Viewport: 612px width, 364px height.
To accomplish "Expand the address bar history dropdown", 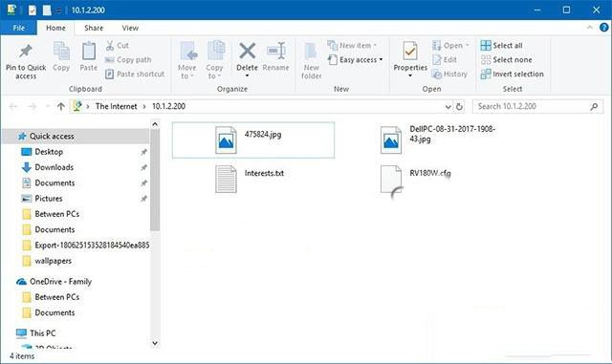I will pyautogui.click(x=448, y=106).
